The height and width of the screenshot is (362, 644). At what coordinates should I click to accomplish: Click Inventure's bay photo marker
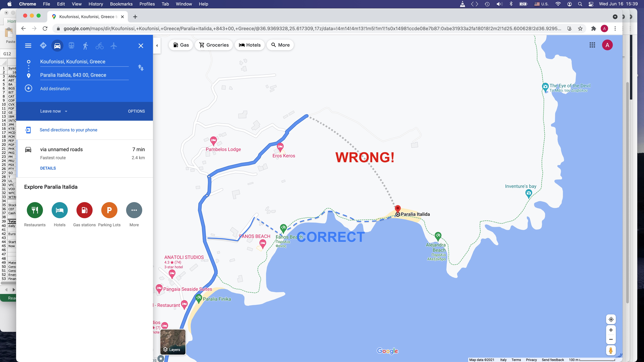coord(528,193)
